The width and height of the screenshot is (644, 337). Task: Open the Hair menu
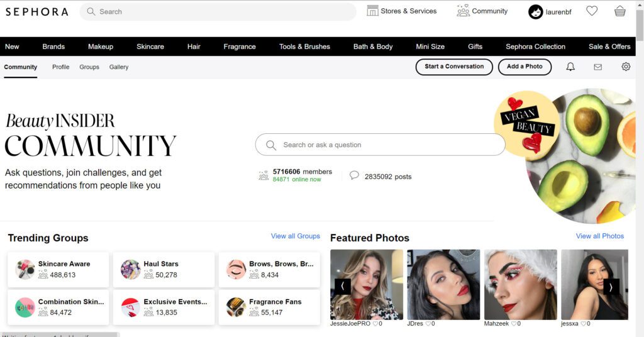click(x=194, y=47)
